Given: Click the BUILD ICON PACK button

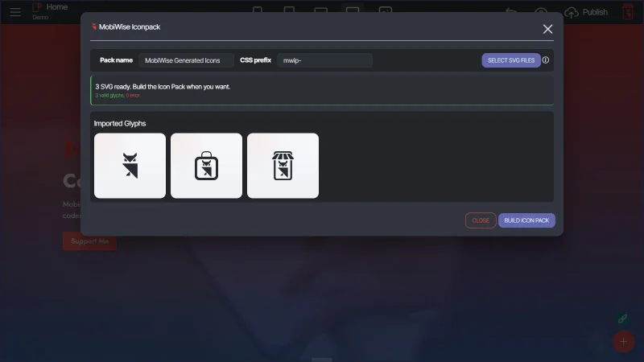Looking at the screenshot, I should pos(526,220).
